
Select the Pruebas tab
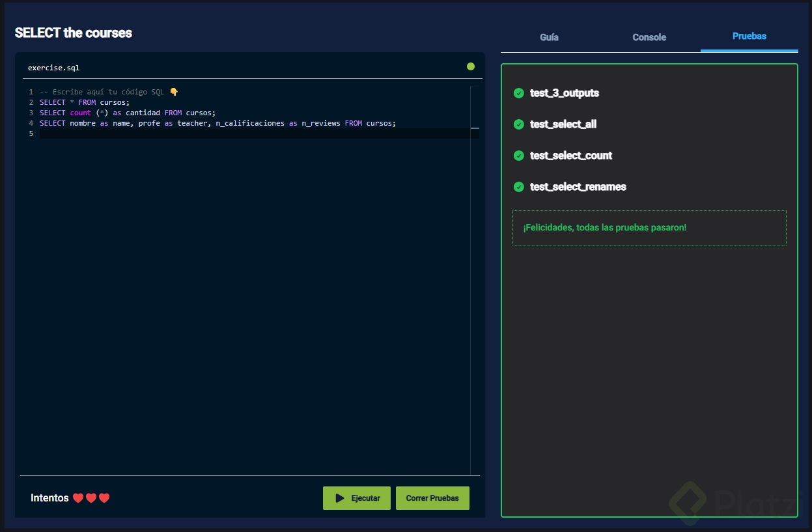click(x=749, y=36)
